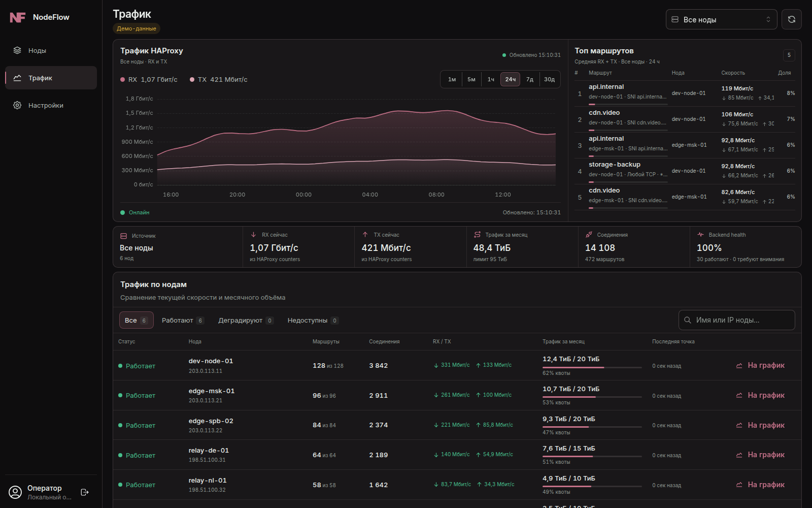Click the RX сейчас down-arrow icon

[x=253, y=235]
